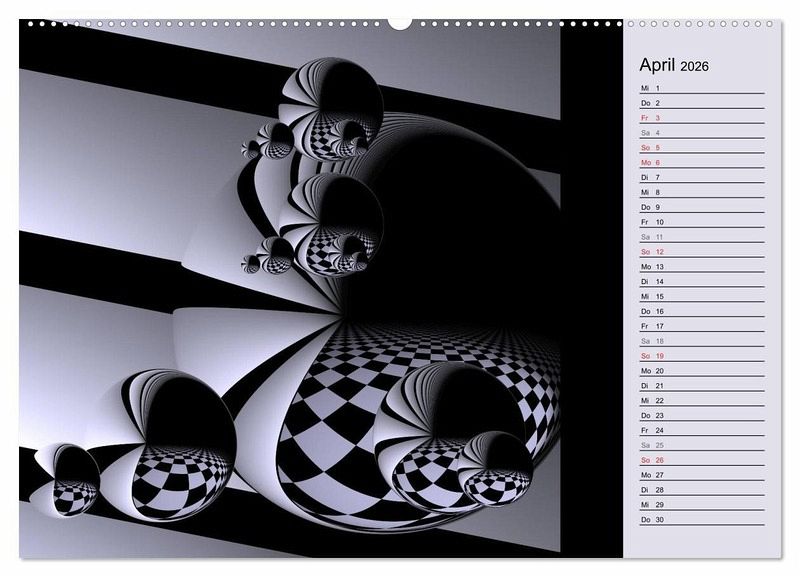Click the grey Sa 11 date row
This screenshot has height=577, width=800.
[701, 237]
